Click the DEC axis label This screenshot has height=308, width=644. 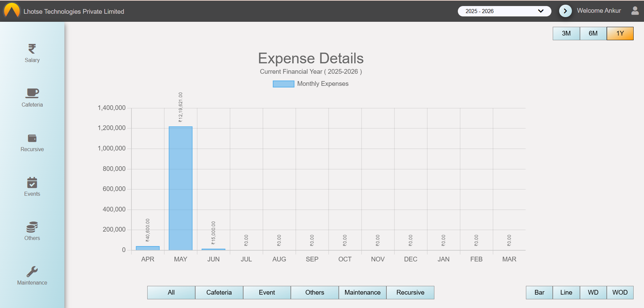(x=411, y=259)
